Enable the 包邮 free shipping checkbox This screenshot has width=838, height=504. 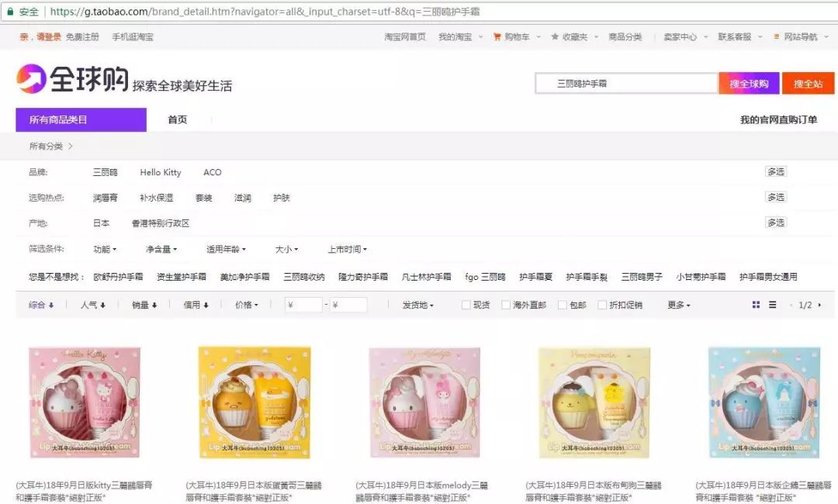pyautogui.click(x=563, y=305)
